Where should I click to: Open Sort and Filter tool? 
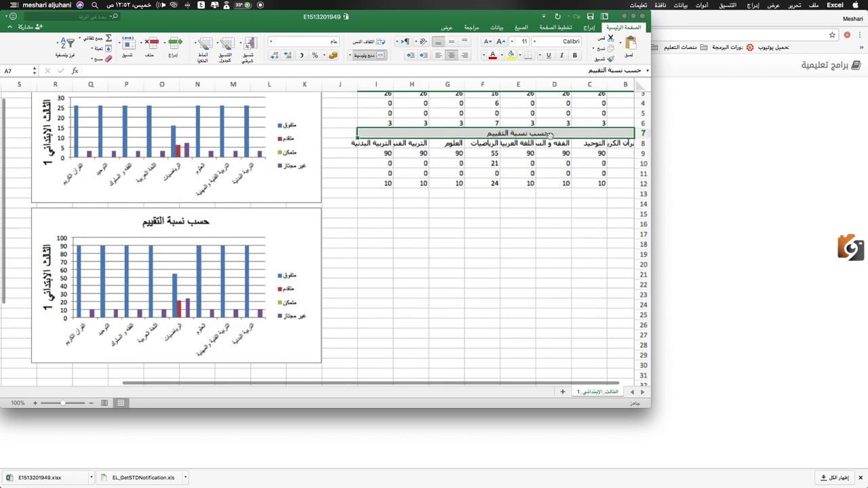tap(67, 44)
